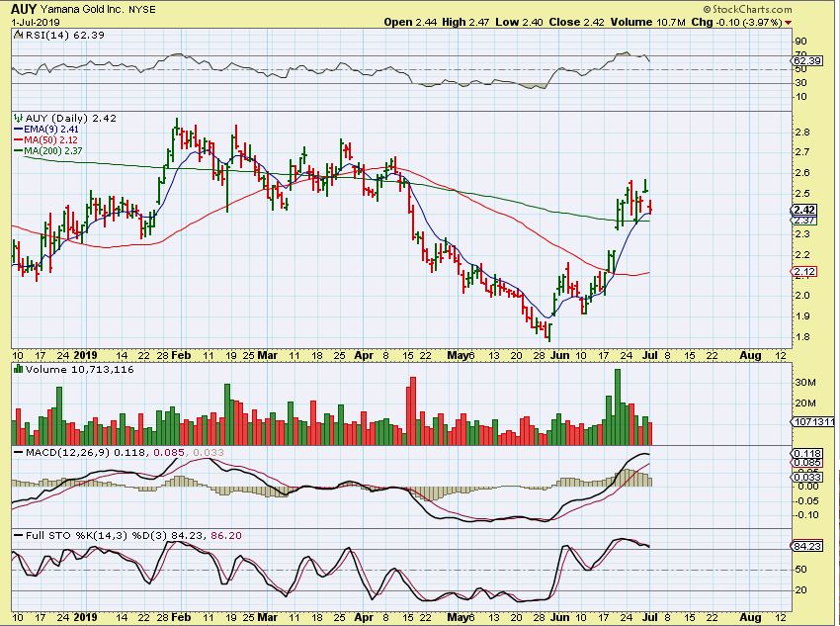Click Aug on the date axis under price panel
Viewport: 840px width, 626px height.
tap(750, 355)
